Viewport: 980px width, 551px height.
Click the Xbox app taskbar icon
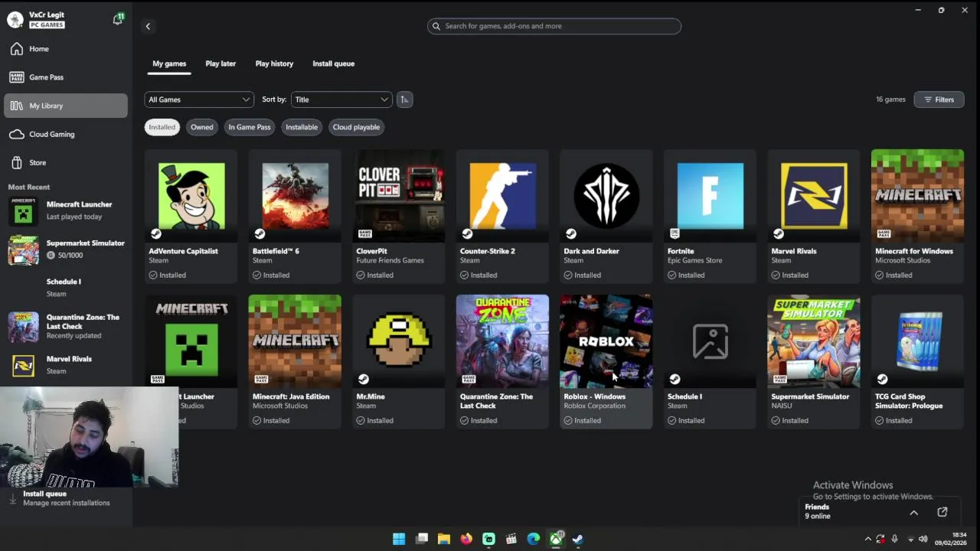tap(556, 540)
